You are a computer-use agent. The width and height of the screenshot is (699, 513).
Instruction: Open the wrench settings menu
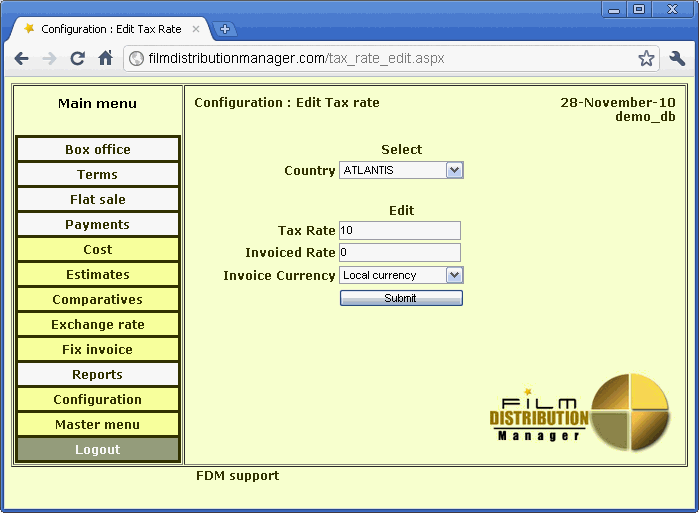point(677,58)
